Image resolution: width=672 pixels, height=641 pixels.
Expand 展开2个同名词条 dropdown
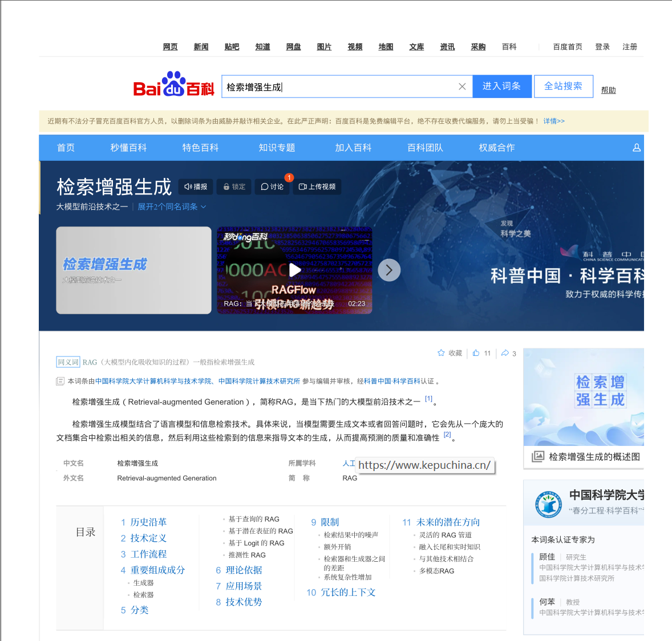click(x=172, y=206)
